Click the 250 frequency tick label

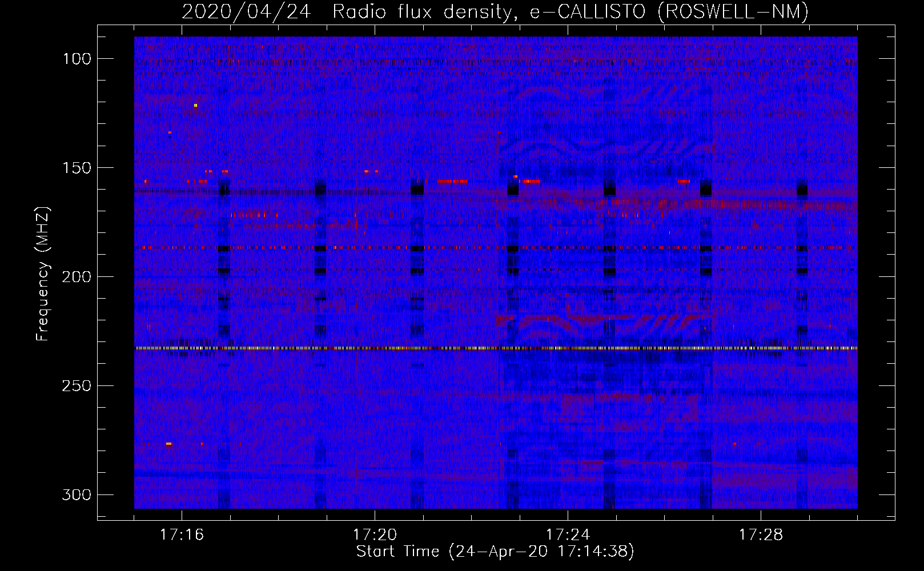[77, 386]
